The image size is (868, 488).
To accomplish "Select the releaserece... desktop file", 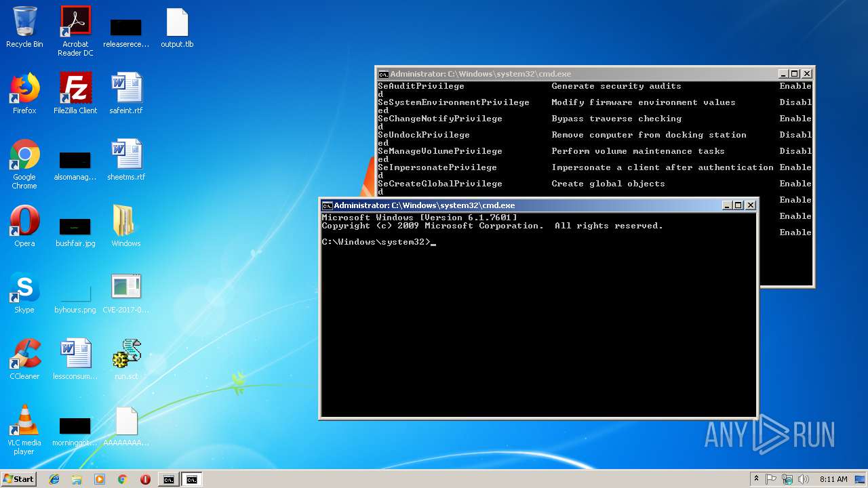I will tap(126, 33).
